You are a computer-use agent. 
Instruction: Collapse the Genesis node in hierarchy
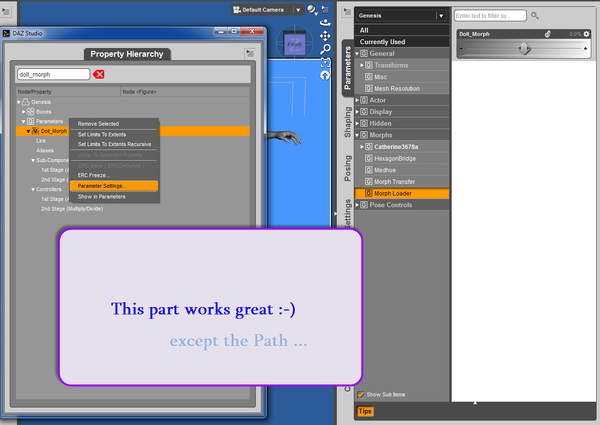(x=19, y=102)
